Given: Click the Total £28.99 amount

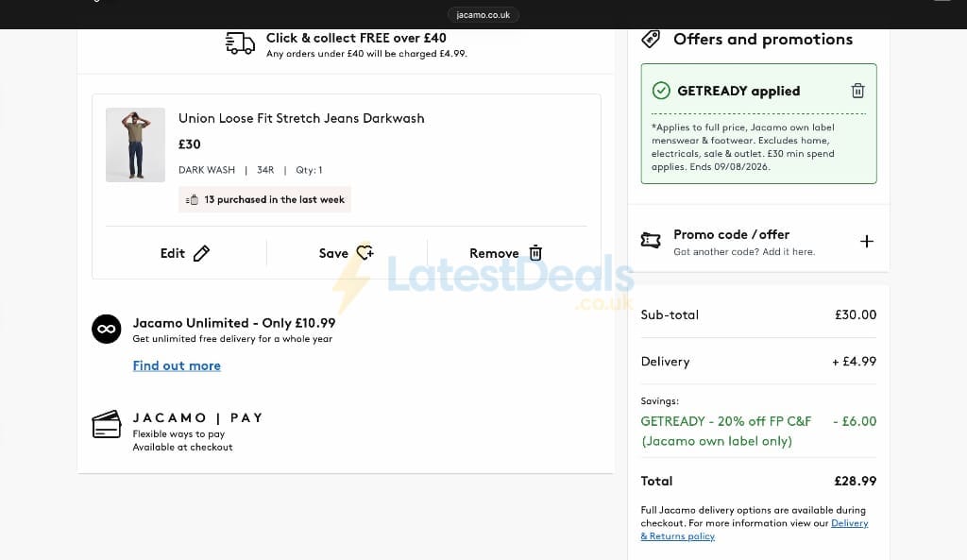Looking at the screenshot, I should pos(855,481).
